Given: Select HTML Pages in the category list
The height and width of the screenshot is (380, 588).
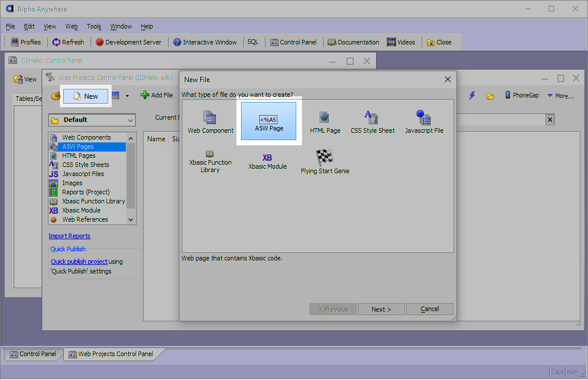Looking at the screenshot, I should click(87, 156).
